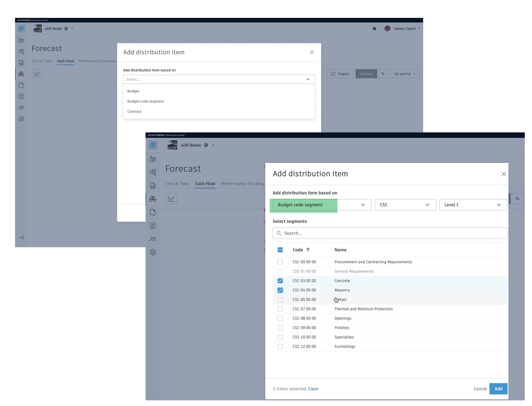Check the Thermal and Moisture Protection checkbox
Viewport: 532px width, 406px height.
click(280, 309)
